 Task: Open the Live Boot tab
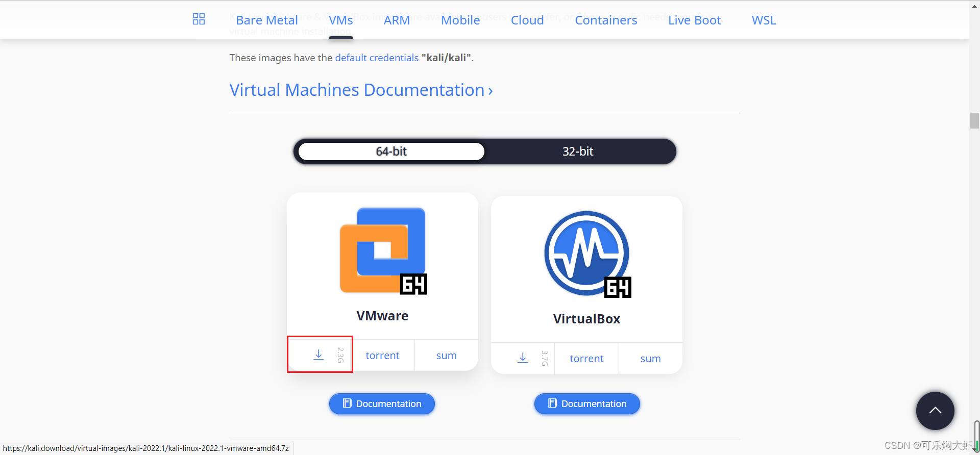[694, 20]
